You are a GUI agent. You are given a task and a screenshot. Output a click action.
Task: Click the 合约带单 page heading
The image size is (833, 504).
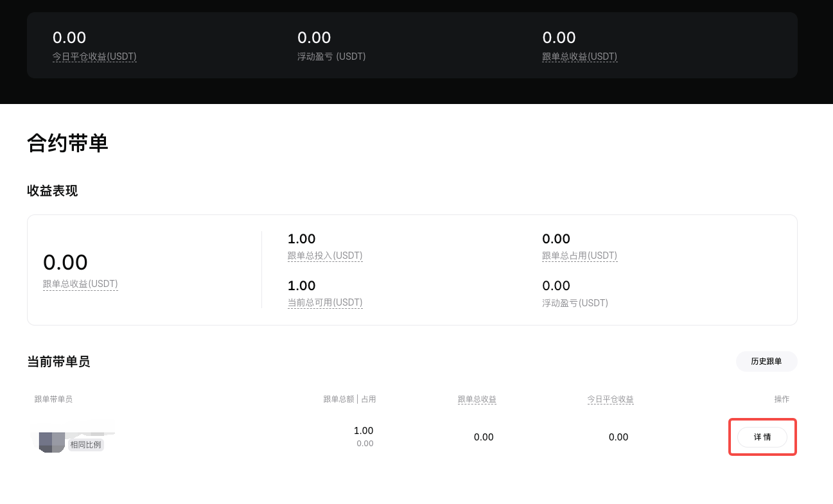tap(67, 143)
